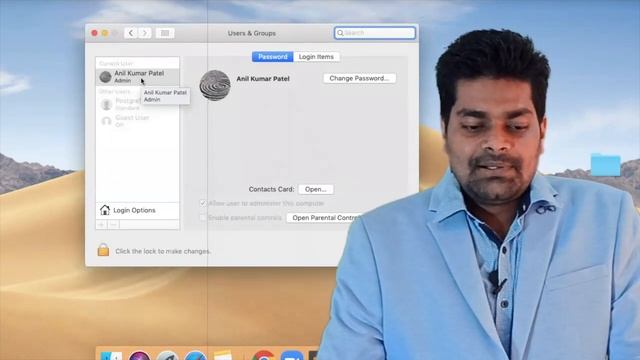Screen dimensions: 640x360
Task: Go forward with the right arrow button
Action: pos(144,33)
